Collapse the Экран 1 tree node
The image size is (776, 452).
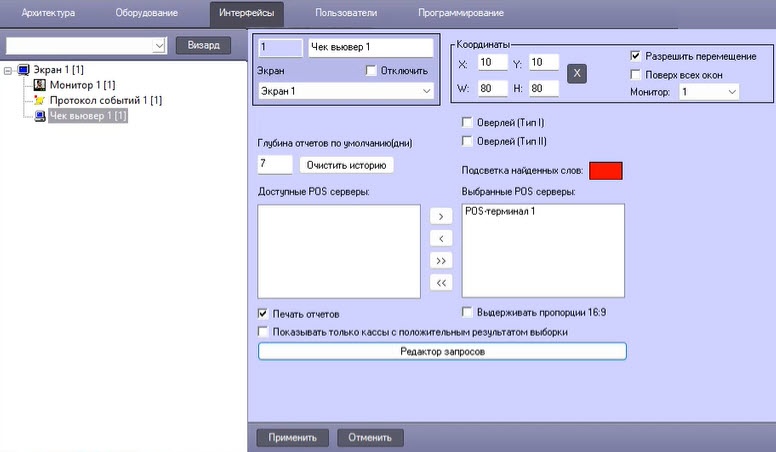click(7, 71)
